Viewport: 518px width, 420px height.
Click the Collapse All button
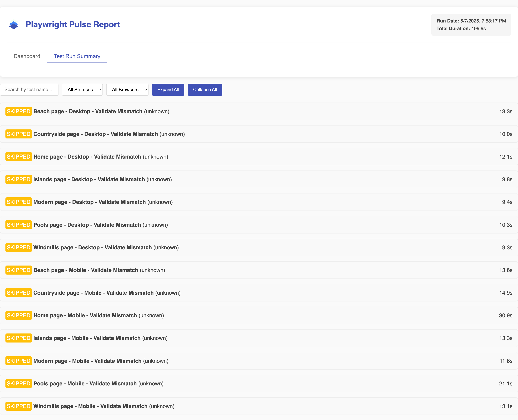click(x=205, y=90)
